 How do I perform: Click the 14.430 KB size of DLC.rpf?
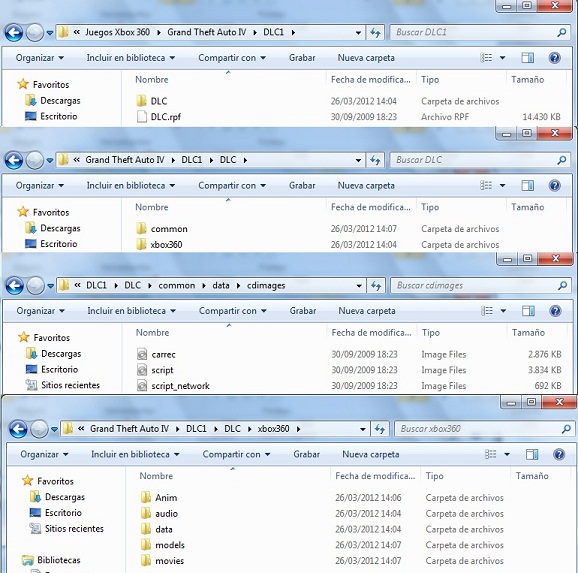(x=541, y=117)
